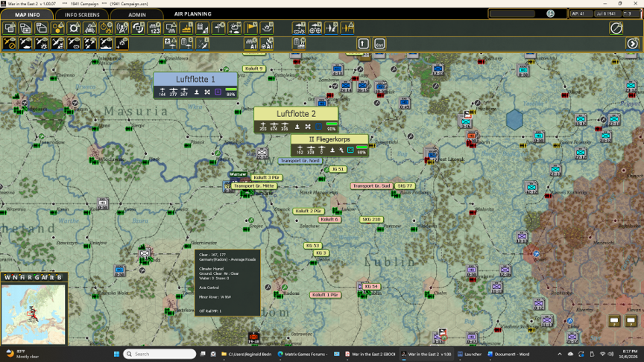Select the II Fliegerkorps command box

point(329,145)
